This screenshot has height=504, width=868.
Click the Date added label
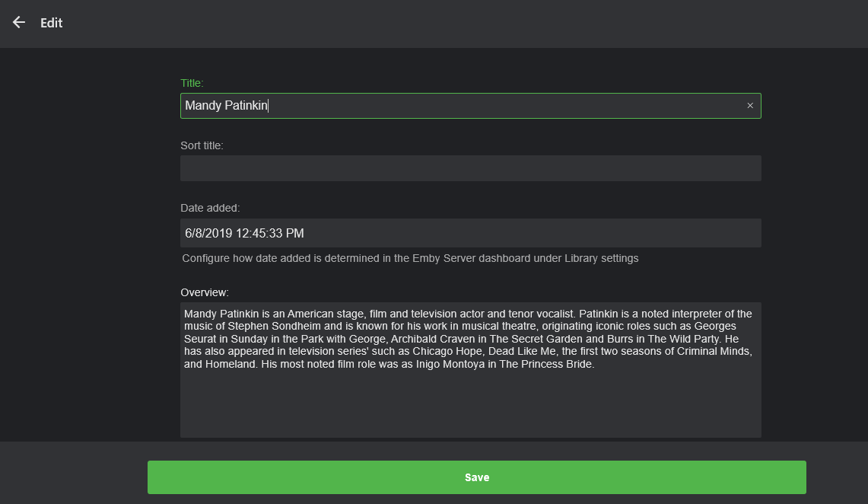210,207
